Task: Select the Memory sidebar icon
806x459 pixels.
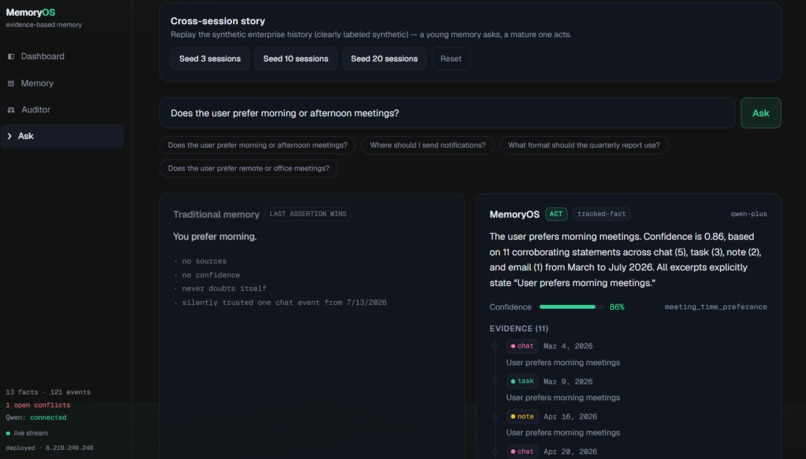Action: (11, 83)
